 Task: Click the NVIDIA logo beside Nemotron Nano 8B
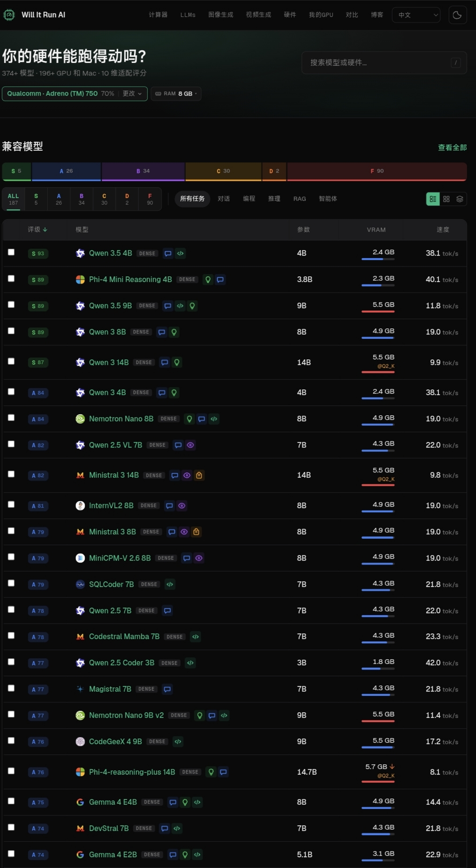tap(80, 419)
